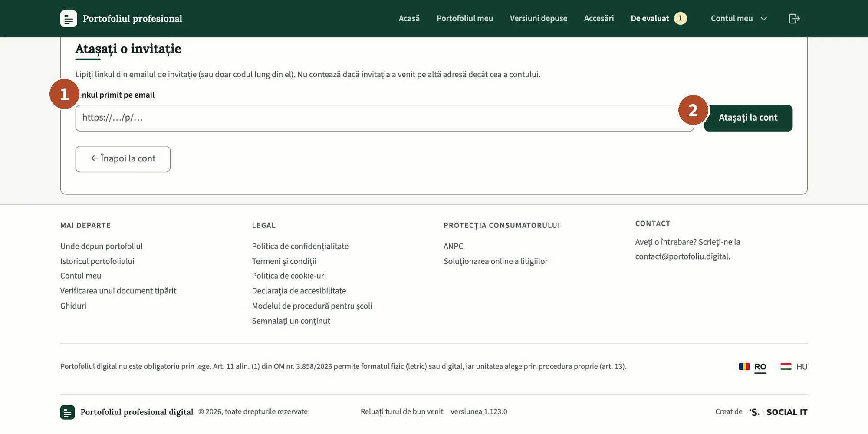The width and height of the screenshot is (868, 434).
Task: Open Politica de confidențialitate link
Action: (x=300, y=246)
